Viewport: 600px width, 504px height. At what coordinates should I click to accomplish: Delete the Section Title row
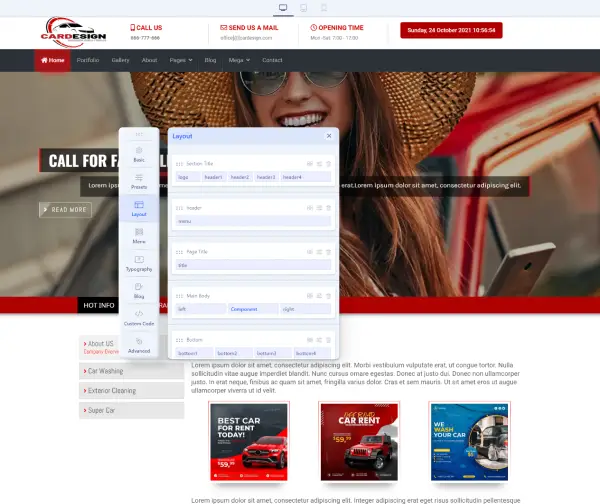click(x=328, y=164)
